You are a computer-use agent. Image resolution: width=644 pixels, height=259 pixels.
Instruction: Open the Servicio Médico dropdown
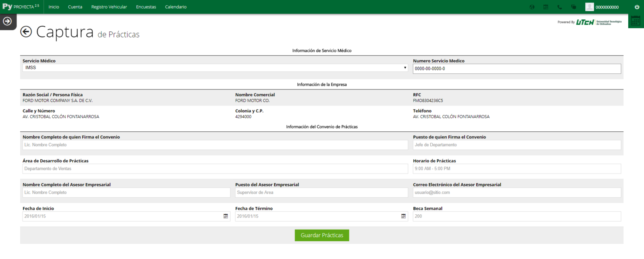[x=215, y=68]
